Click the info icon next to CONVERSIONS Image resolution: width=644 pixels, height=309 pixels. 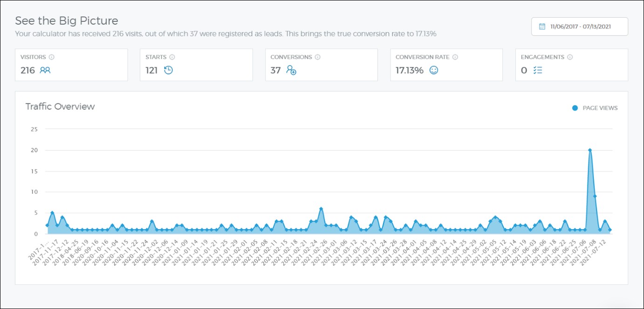(317, 57)
